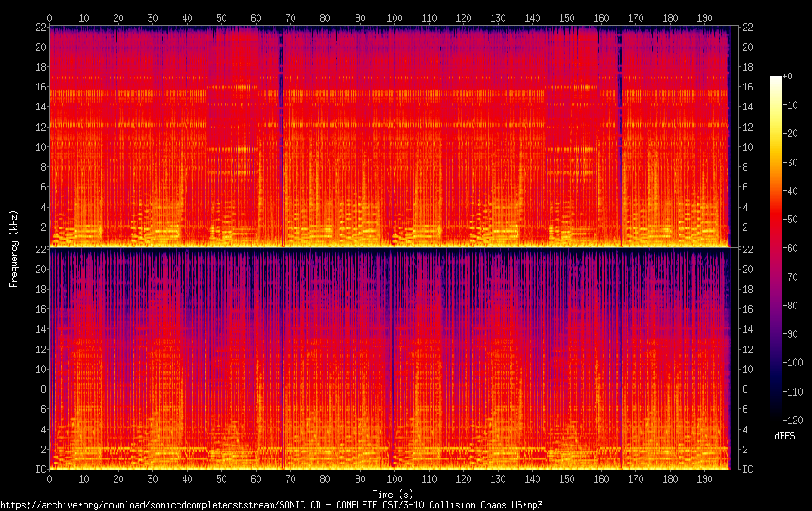Viewport: 812px width, 511px height.
Task: Click the topmost 22 label on the right axis
Action: pos(748,28)
